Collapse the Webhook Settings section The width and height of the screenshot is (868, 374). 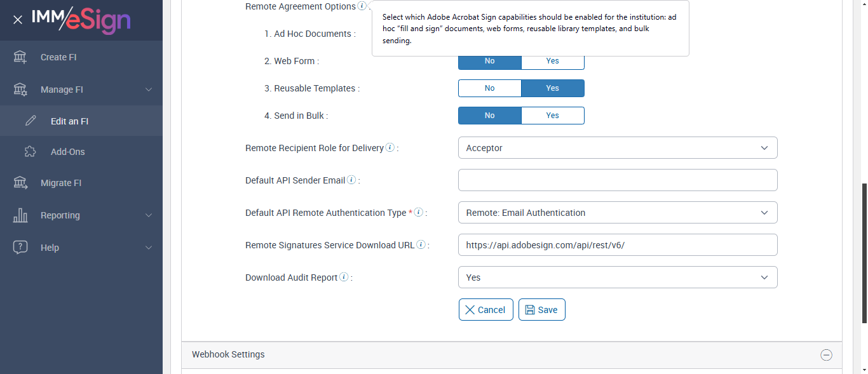pyautogui.click(x=826, y=355)
